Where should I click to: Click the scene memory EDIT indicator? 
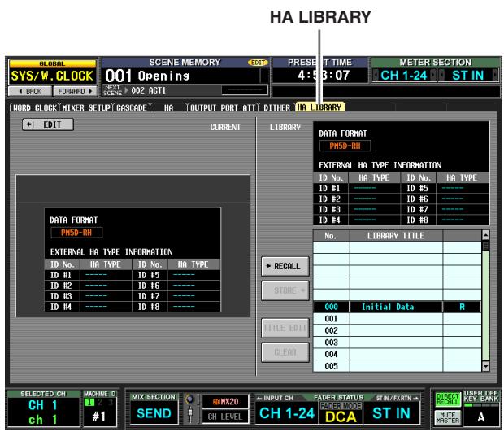[x=258, y=63]
